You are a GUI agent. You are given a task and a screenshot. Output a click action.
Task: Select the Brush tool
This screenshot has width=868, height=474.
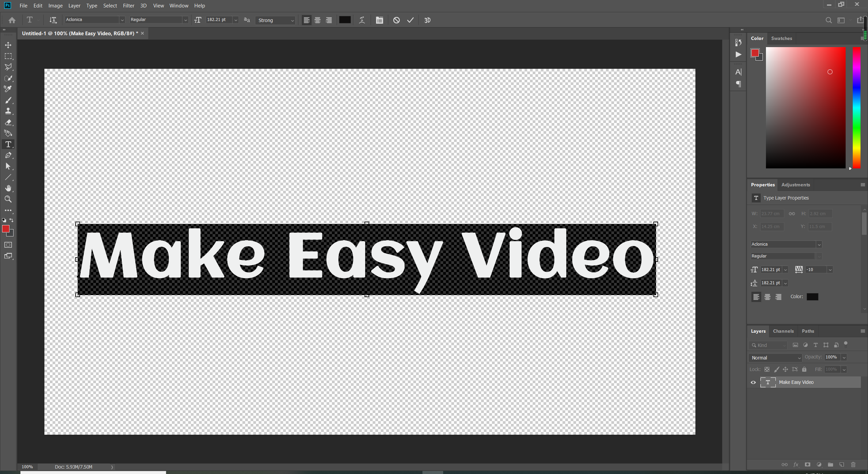click(x=8, y=99)
